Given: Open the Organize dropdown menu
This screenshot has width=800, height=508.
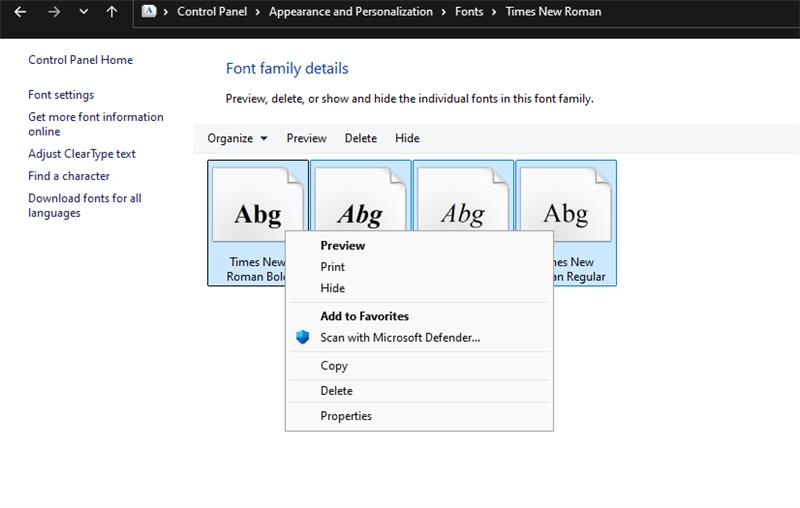Looking at the screenshot, I should click(x=237, y=138).
